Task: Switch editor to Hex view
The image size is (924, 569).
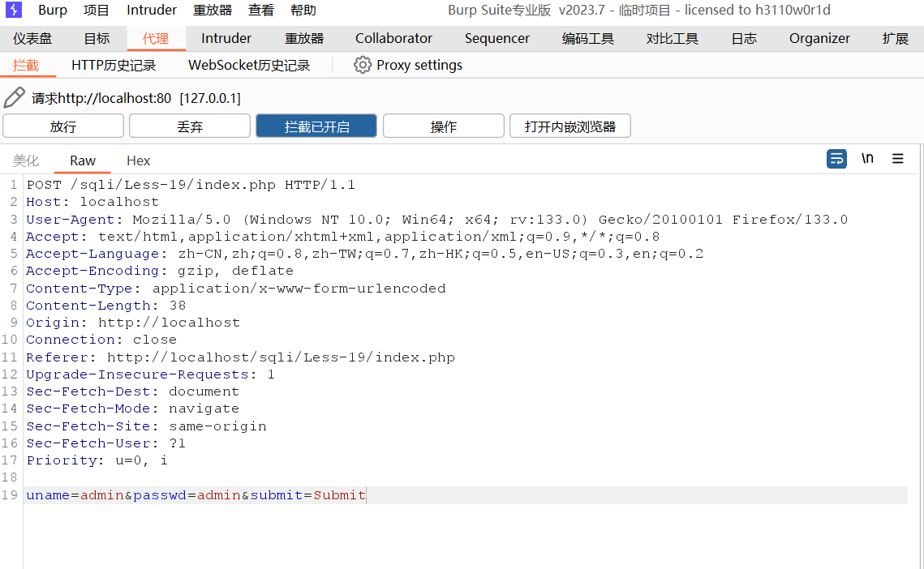Action: 139,160
